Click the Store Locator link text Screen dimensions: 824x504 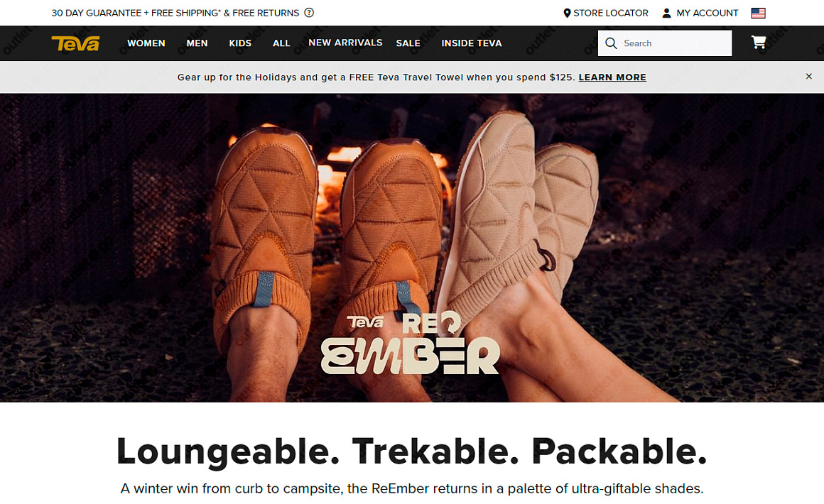tap(611, 13)
